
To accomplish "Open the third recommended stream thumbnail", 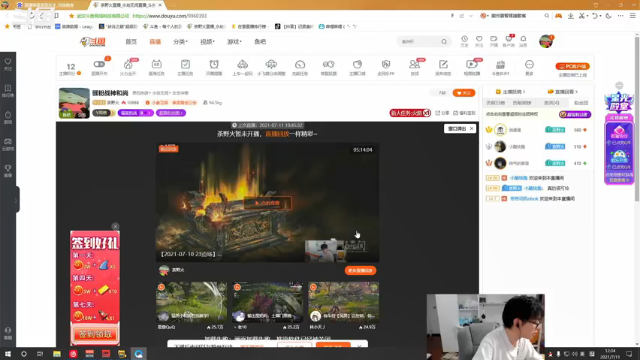I will coord(343,302).
